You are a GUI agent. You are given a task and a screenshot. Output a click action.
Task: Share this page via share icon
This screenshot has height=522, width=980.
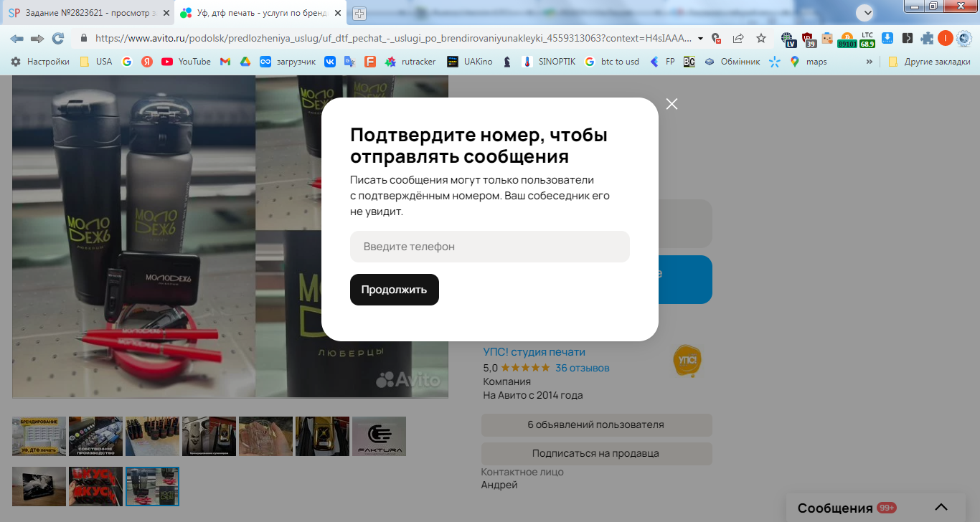[x=738, y=38]
